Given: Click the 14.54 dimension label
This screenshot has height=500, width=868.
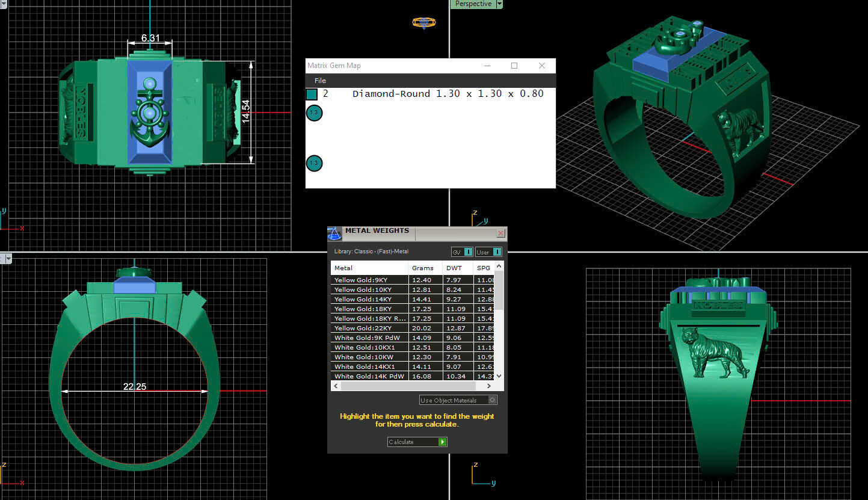Looking at the screenshot, I should point(245,112).
